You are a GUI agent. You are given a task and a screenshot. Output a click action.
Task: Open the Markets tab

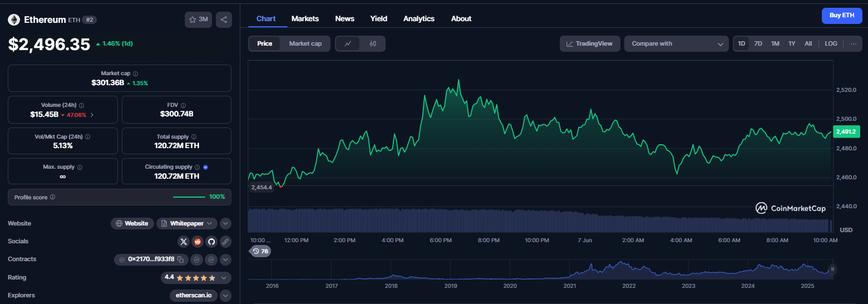click(305, 18)
